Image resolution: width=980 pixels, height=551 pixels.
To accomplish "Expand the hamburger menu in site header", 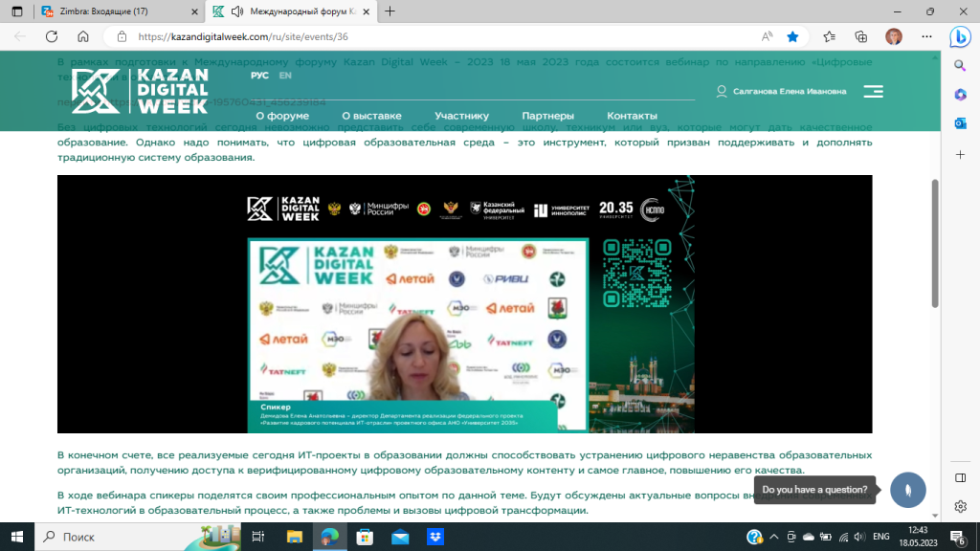I will pos(873,91).
